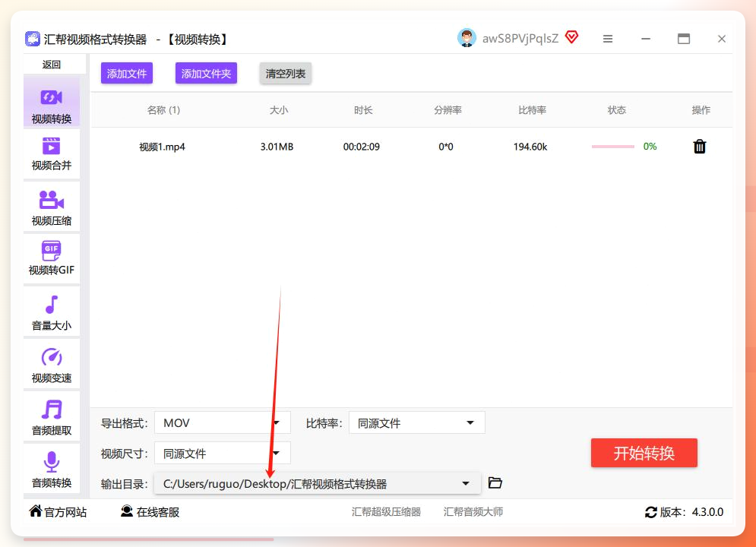This screenshot has height=547, width=756.
Task: Open the 视频合并 sidebar tool
Action: coord(52,153)
